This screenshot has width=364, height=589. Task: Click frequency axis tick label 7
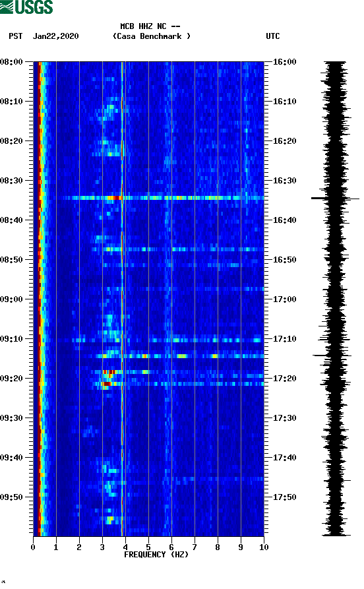click(x=195, y=547)
